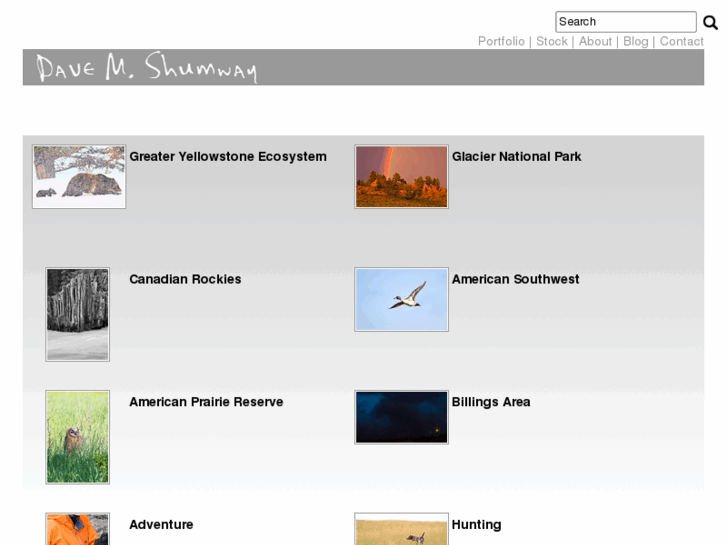Open the Greater Yellowstone Ecosystem gallery link

[x=228, y=156]
